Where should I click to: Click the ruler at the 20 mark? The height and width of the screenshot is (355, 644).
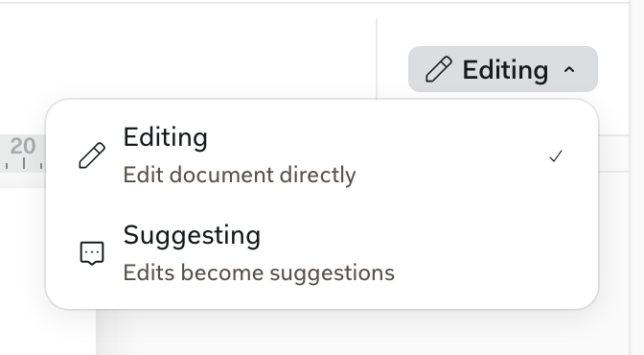tap(23, 146)
